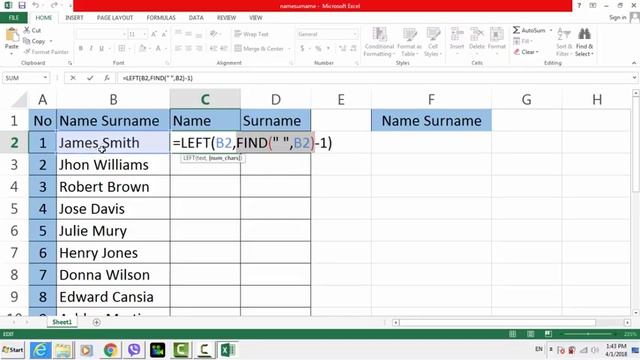Open the font size dropdown
The width and height of the screenshot is (640, 360).
click(x=144, y=34)
